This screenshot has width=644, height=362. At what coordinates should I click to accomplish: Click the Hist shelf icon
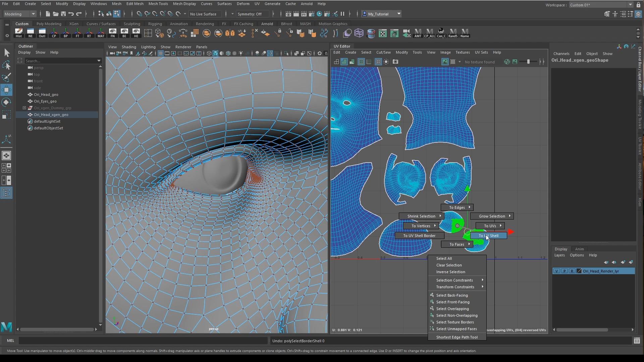tap(19, 33)
